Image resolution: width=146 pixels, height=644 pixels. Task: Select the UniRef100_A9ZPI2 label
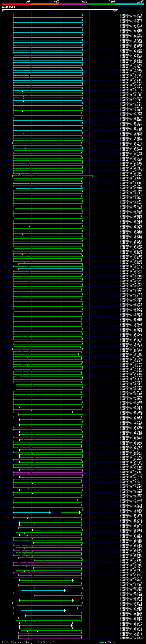click(131, 578)
